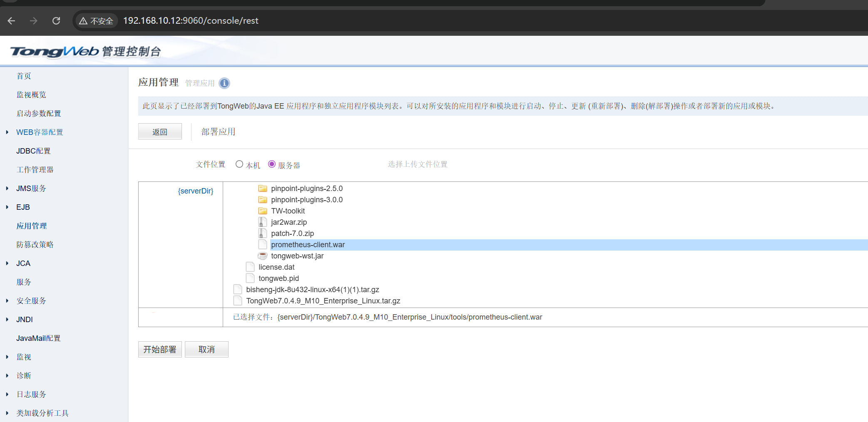Expand the 类加载分析工具 menu arrow
The width and height of the screenshot is (868, 422).
[x=7, y=413]
